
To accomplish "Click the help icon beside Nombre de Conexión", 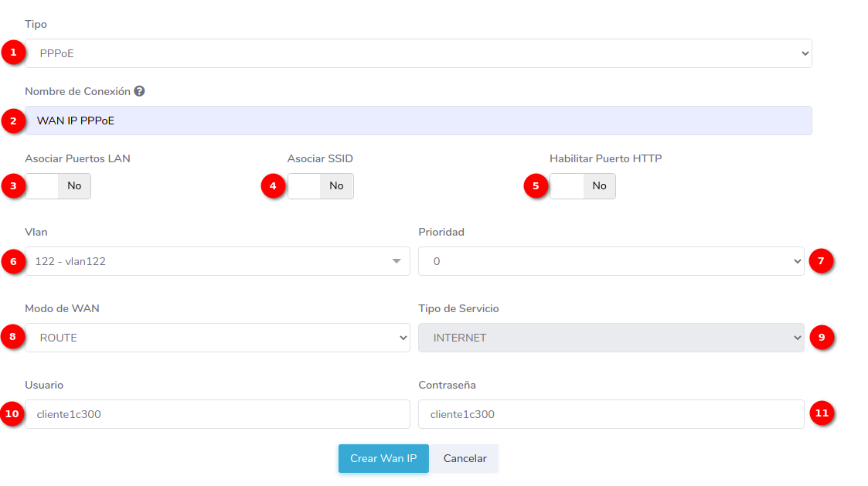I will click(139, 91).
